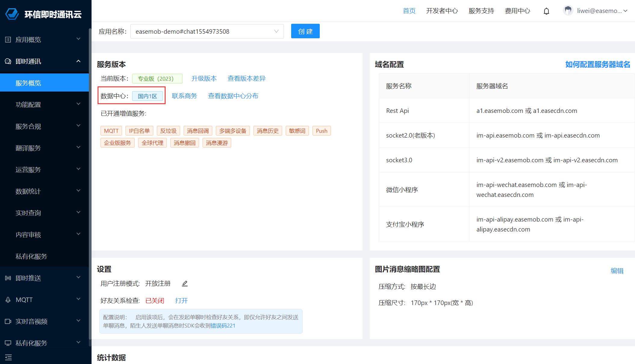Open the 查看数据中心分布 link
This screenshot has width=635, height=364.
tap(233, 96)
